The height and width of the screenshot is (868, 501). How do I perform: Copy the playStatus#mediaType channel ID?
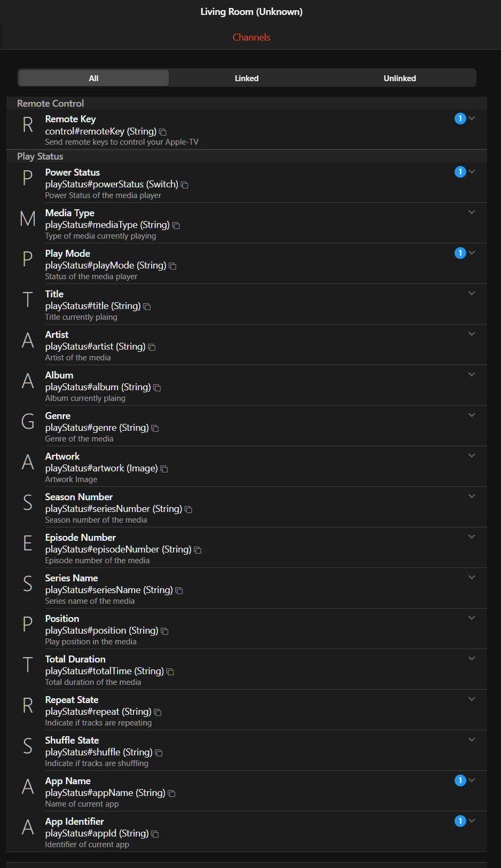click(176, 225)
